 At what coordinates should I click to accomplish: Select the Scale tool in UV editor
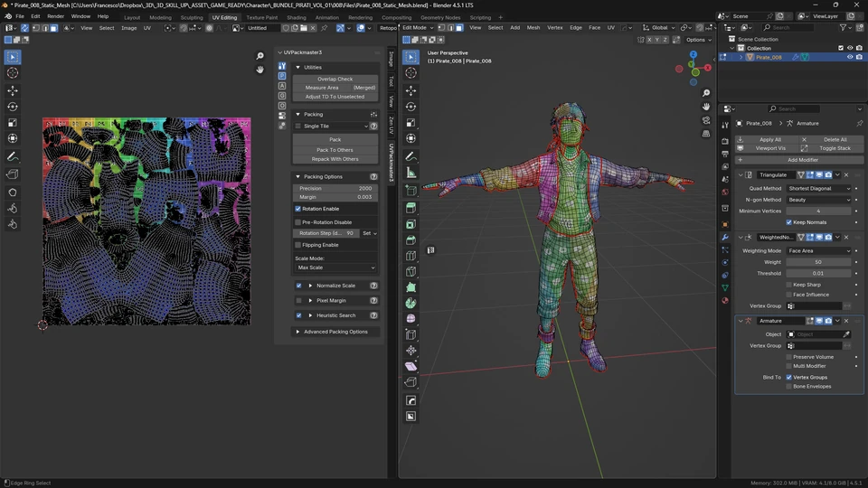(12, 123)
